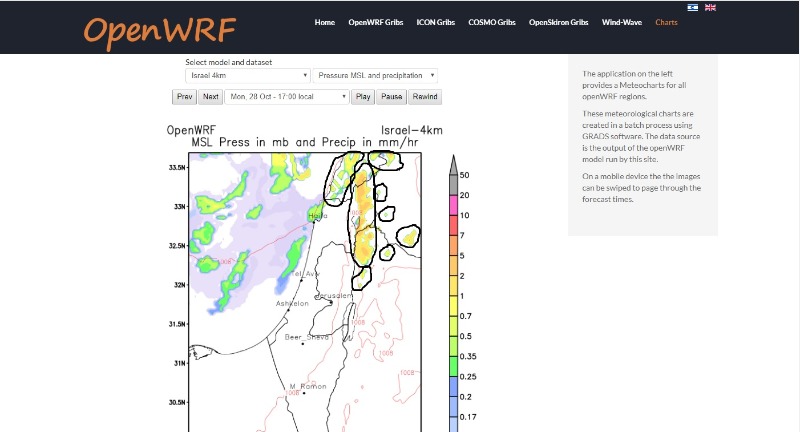Switch language to English via UK flag

[x=710, y=8]
